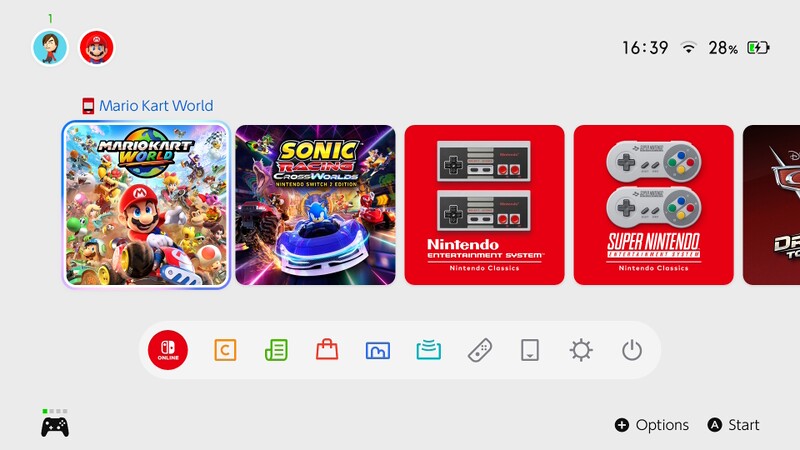Screen dimensions: 800x450
Task: Click the Options button
Action: tap(652, 425)
